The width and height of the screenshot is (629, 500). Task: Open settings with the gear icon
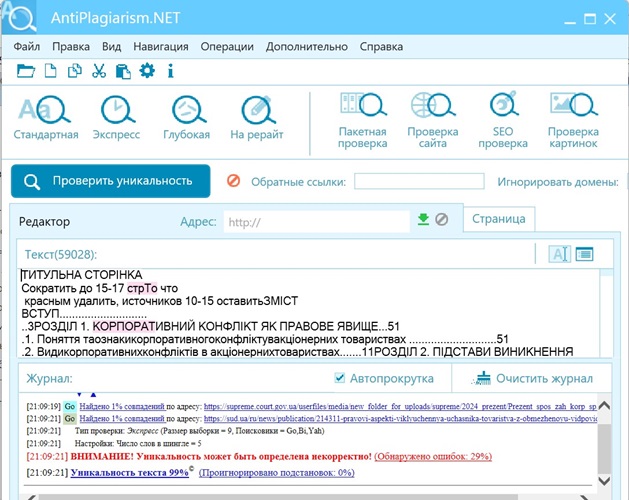(147, 71)
